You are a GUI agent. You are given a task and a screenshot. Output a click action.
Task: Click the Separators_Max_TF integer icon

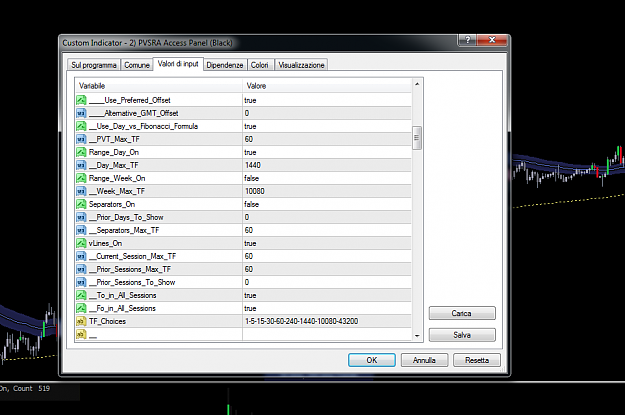[x=81, y=230]
